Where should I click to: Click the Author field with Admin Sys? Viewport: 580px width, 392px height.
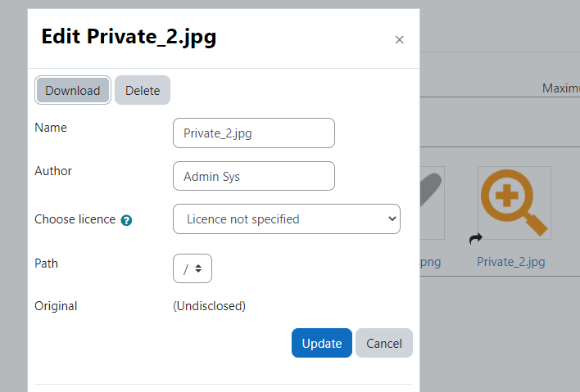pyautogui.click(x=254, y=176)
